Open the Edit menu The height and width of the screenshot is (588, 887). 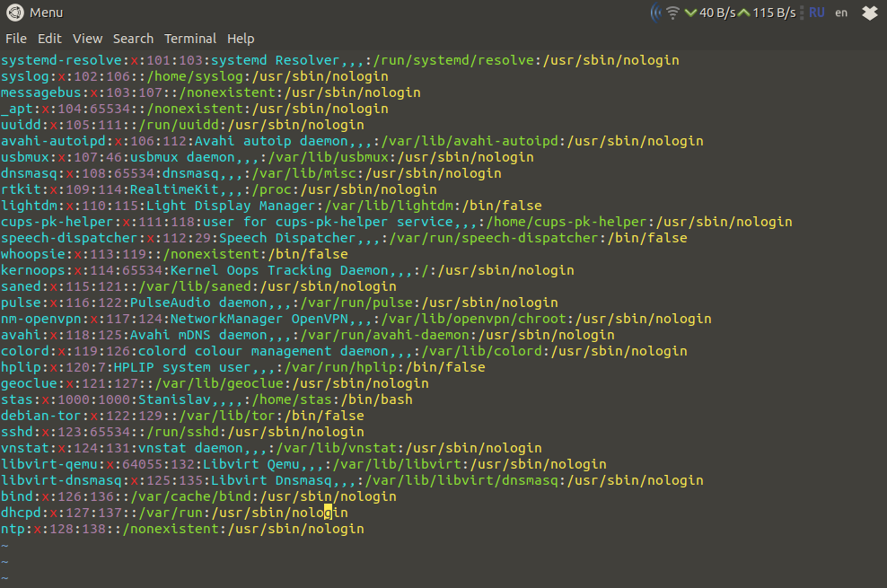click(49, 39)
